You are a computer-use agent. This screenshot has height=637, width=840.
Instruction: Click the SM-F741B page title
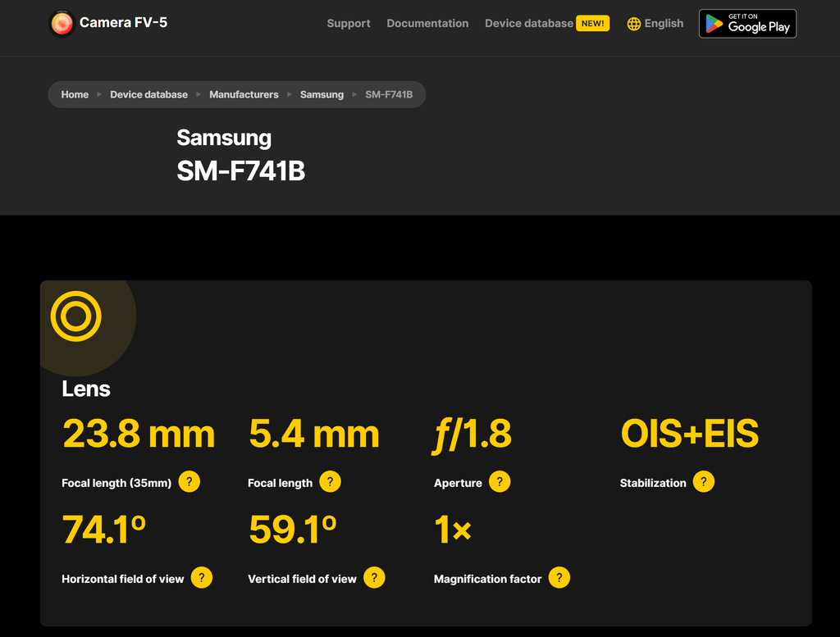tap(241, 171)
